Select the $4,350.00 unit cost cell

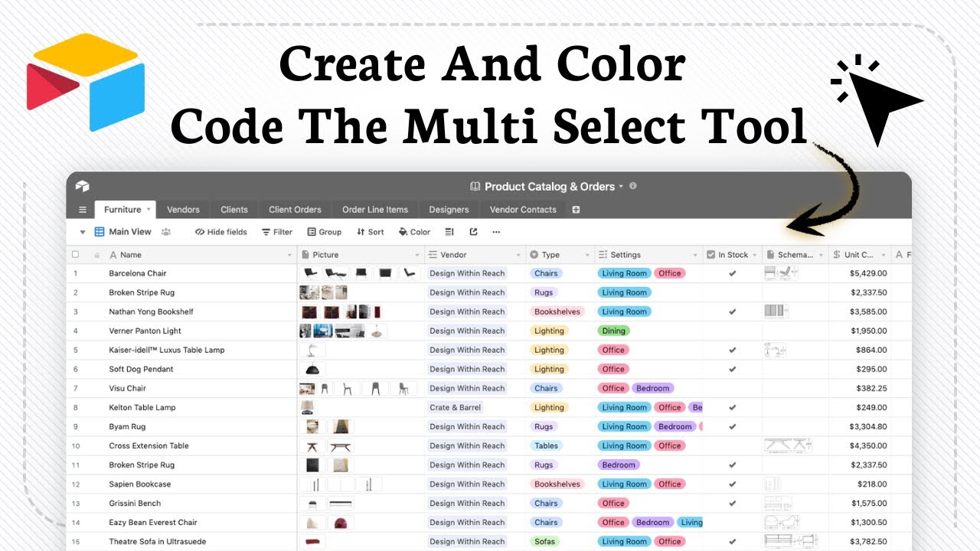pos(859,445)
